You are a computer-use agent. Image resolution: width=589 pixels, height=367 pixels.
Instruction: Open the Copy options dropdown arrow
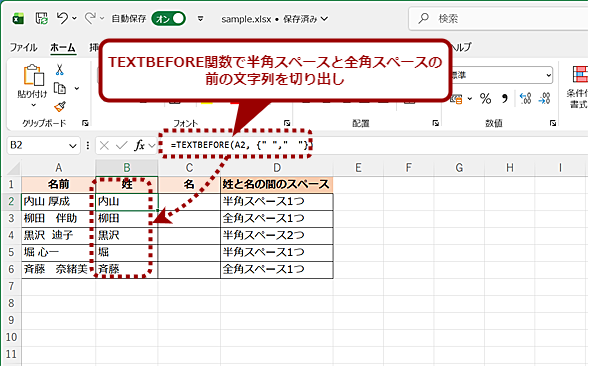pyautogui.click(x=77, y=88)
